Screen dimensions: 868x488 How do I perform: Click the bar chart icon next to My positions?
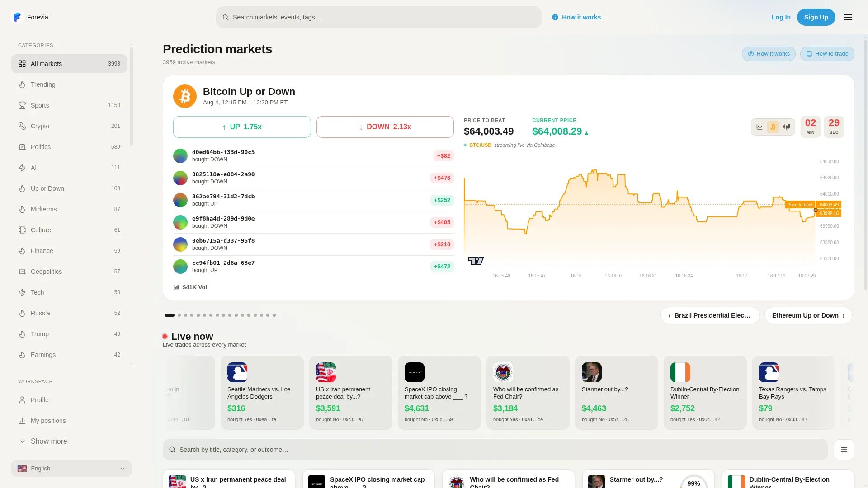tap(22, 421)
